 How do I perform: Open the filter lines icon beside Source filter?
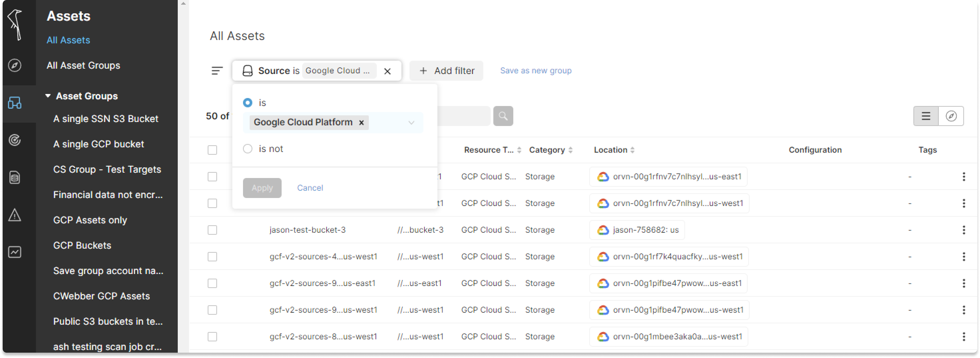(217, 71)
